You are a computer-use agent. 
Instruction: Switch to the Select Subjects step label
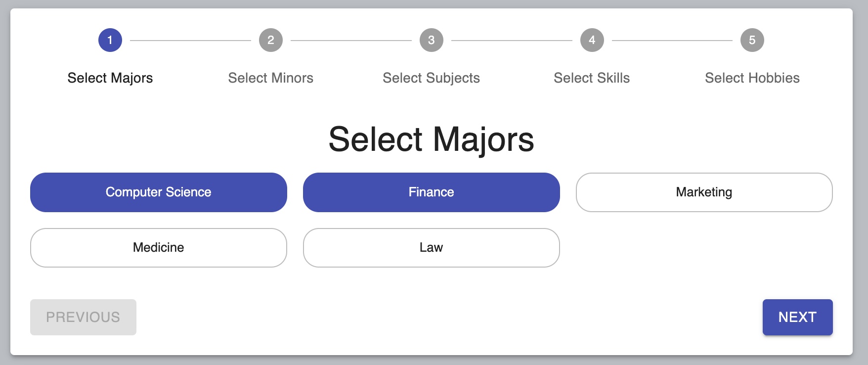[432, 78]
